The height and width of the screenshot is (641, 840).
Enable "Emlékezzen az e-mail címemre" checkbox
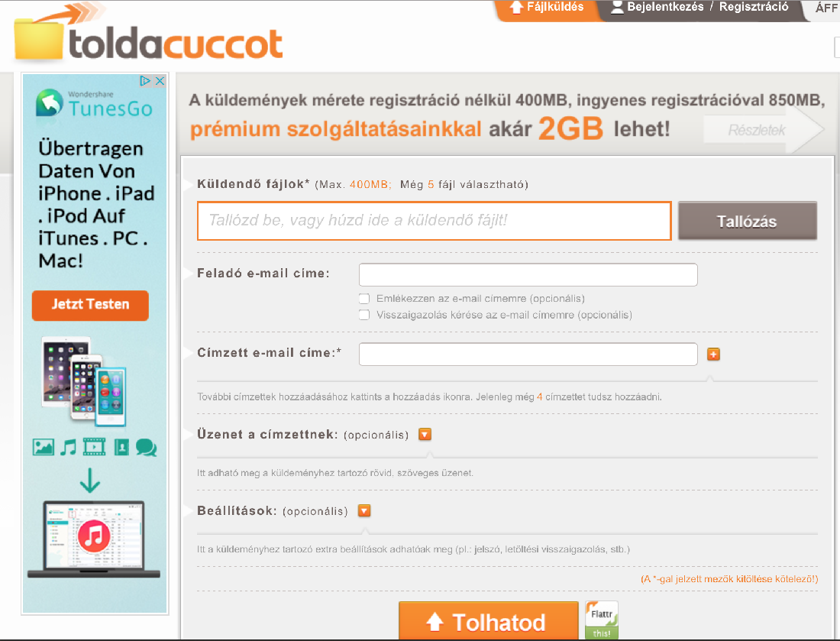364,299
